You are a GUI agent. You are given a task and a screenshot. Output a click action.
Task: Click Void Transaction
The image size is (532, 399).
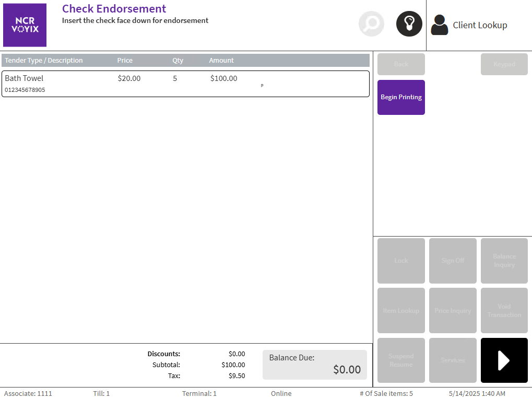pyautogui.click(x=504, y=311)
